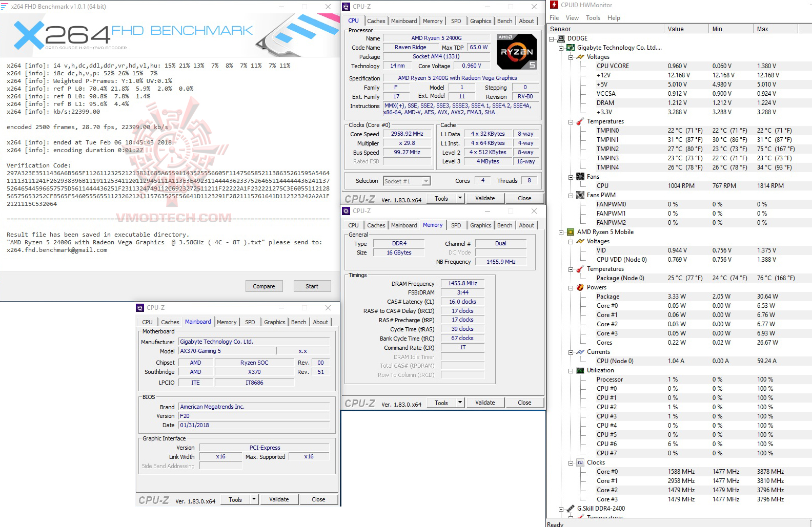The width and height of the screenshot is (812, 527).
Task: Open the SPD tab in memory CPU-Z window
Action: point(456,225)
